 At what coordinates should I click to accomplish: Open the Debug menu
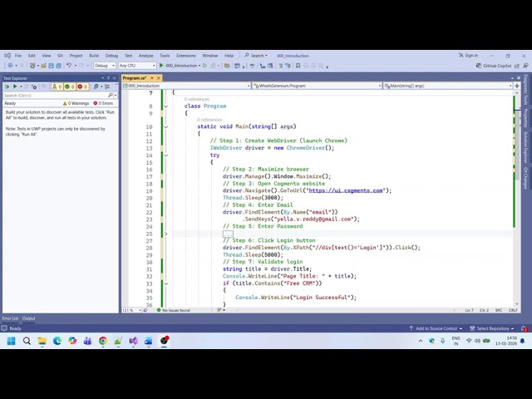pos(111,56)
